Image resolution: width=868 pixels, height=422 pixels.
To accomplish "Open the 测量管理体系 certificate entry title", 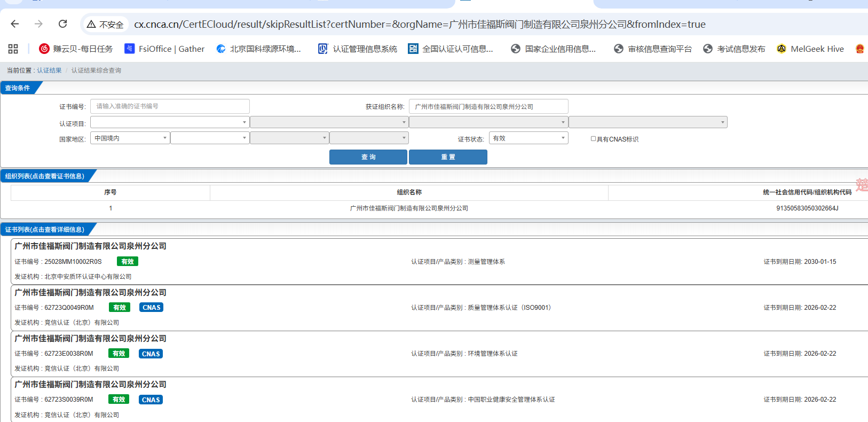I will [91, 246].
